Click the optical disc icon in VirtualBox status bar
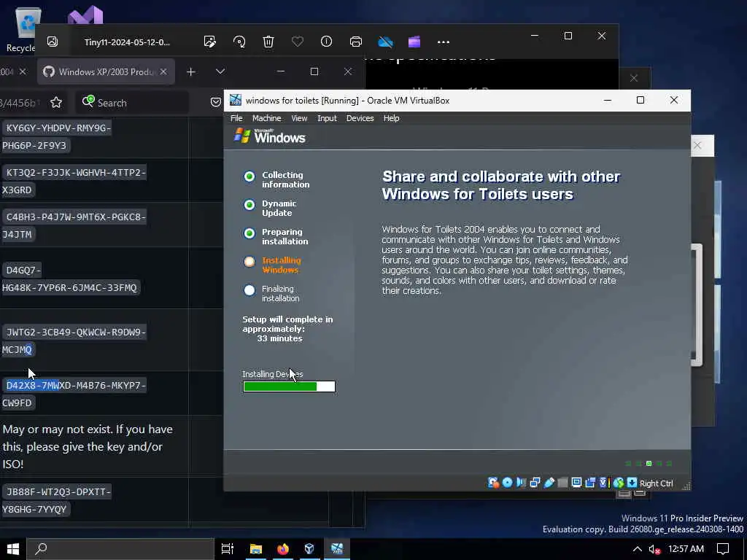747x560 pixels. pyautogui.click(x=508, y=483)
